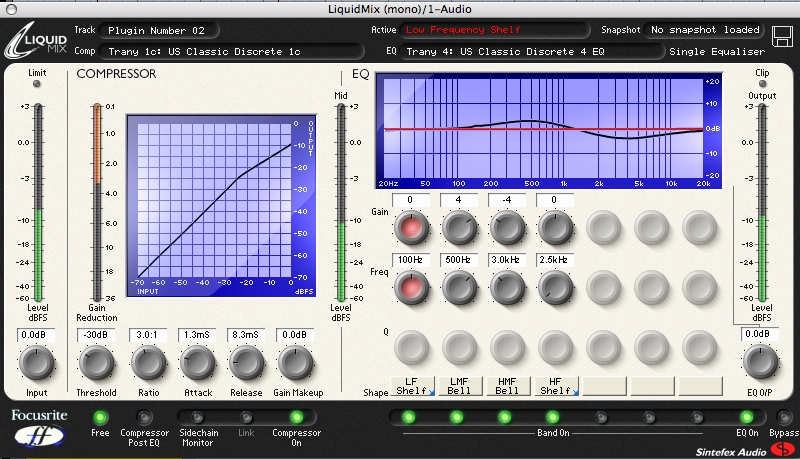Enable the Sidechain Monitor LED
The width and height of the screenshot is (800, 459).
pos(197,417)
